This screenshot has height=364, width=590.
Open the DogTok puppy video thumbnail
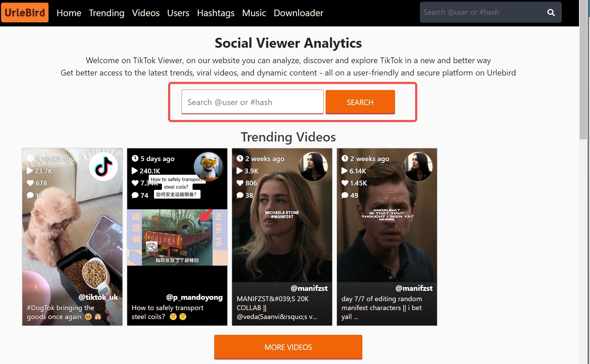click(x=72, y=237)
